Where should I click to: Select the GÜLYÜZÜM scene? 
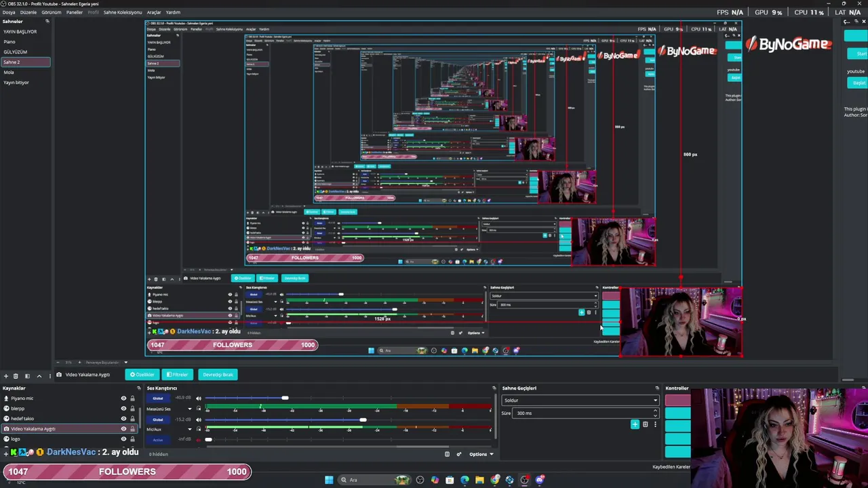(x=25, y=52)
